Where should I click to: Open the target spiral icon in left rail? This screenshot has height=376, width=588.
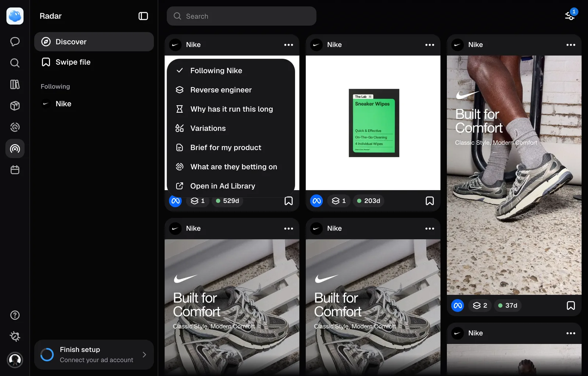(x=15, y=127)
